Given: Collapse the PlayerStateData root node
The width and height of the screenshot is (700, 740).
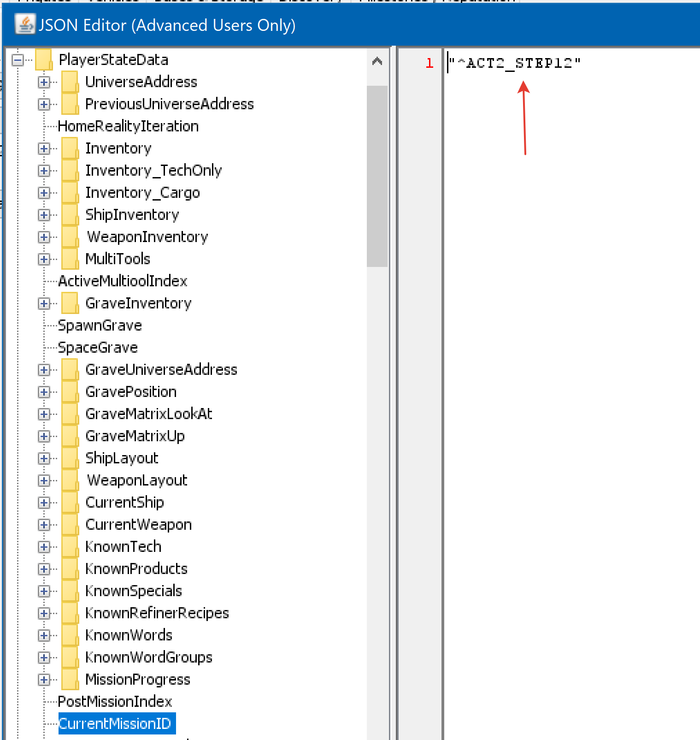Looking at the screenshot, I should [x=17, y=60].
